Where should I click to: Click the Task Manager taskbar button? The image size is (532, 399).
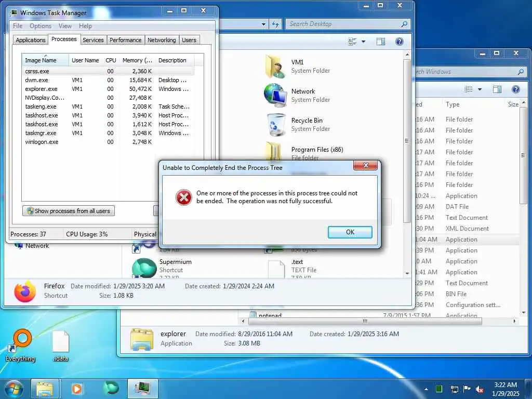(143, 389)
